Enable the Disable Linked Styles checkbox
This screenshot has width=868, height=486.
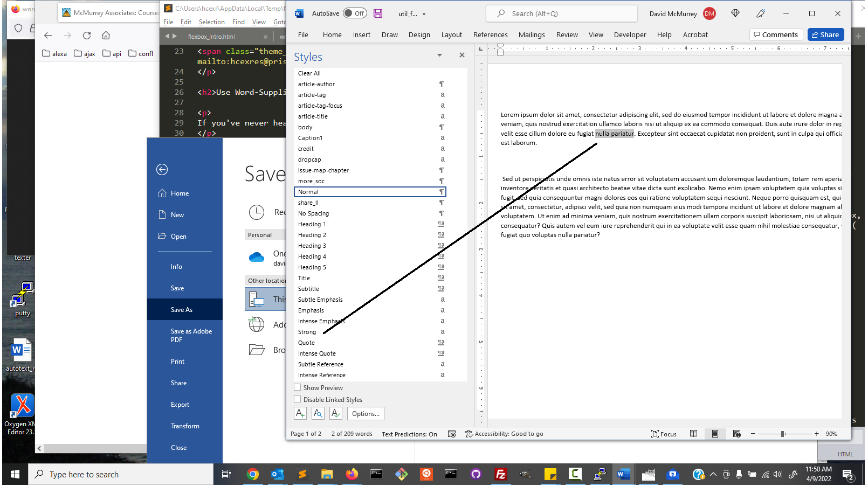coord(297,399)
